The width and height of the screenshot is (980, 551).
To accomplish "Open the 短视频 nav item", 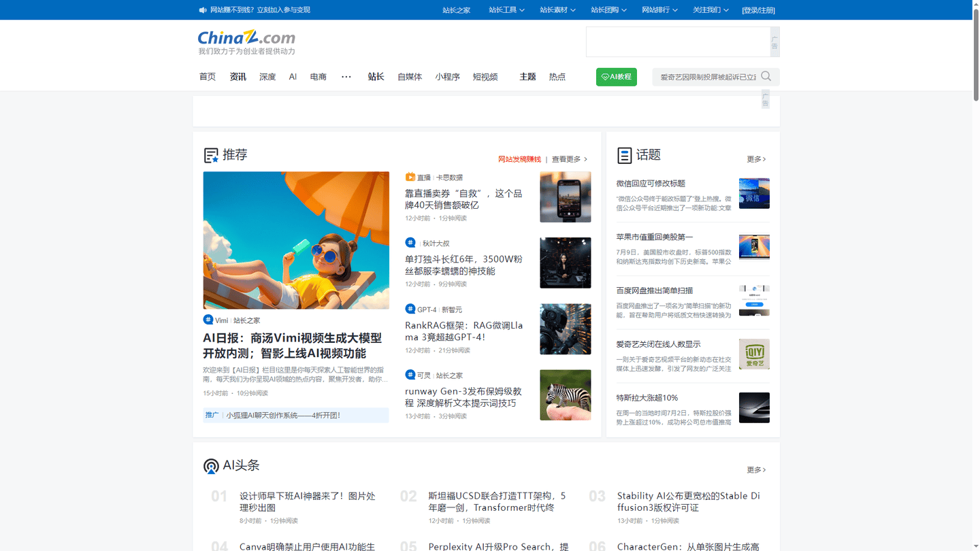I will 485,77.
